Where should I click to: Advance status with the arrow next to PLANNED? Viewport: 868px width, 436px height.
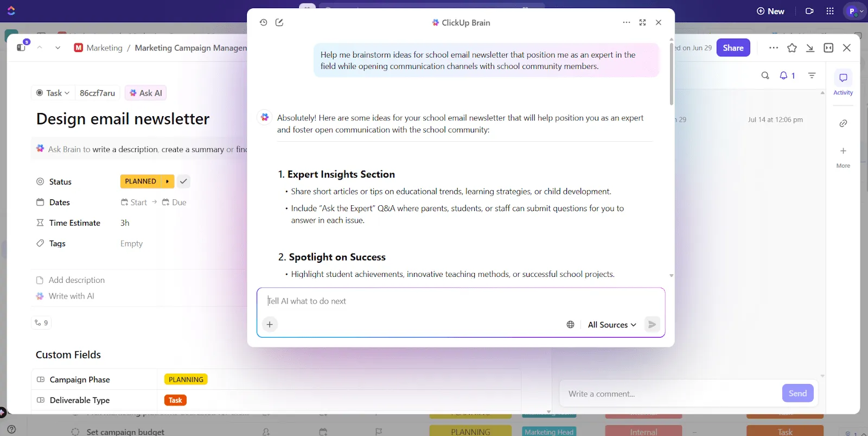click(x=167, y=181)
